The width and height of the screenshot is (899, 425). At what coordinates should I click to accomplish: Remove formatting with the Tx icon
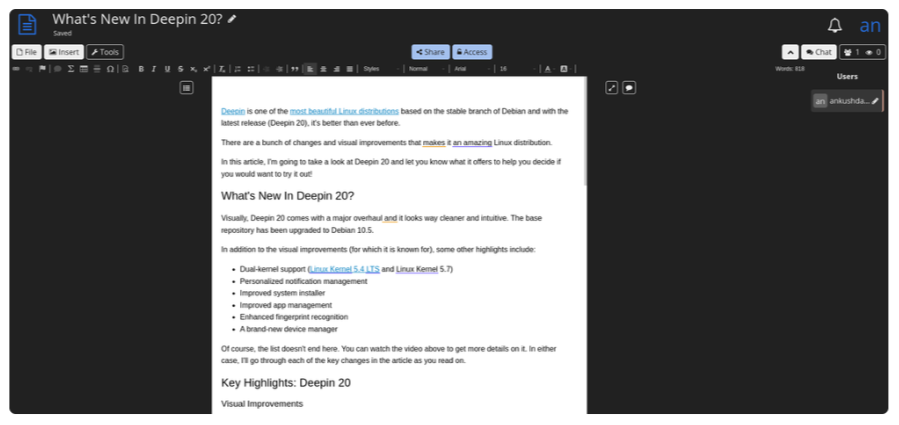pyautogui.click(x=222, y=69)
